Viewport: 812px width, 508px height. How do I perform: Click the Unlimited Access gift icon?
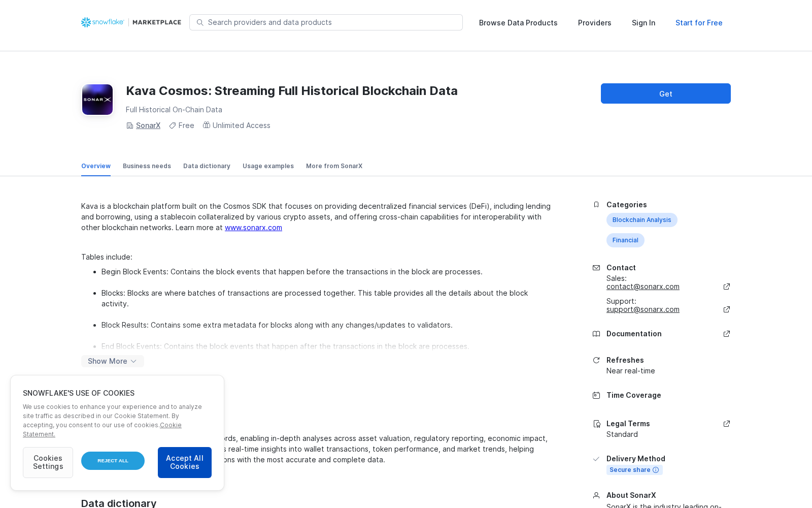[x=207, y=125]
